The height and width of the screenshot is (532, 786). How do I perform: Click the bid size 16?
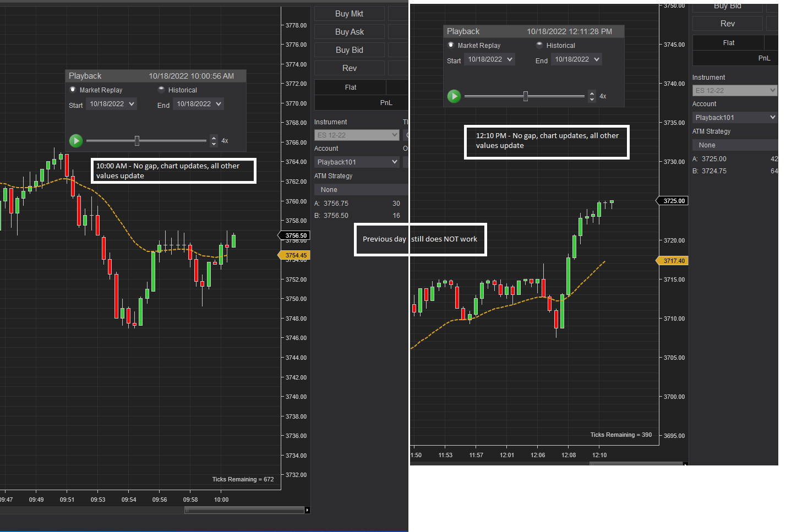pos(396,216)
